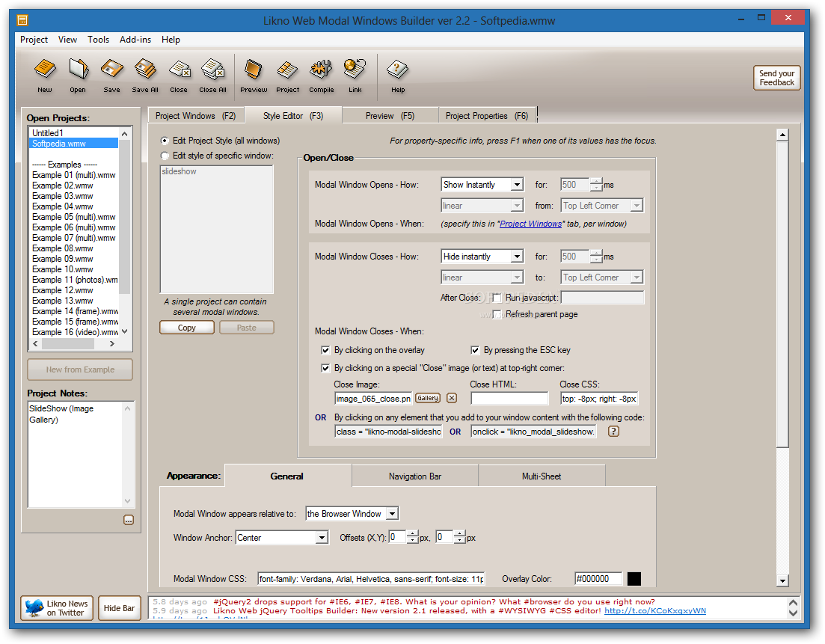The image size is (825, 644).
Task: Open the Show Instantly opening effect dropdown
Action: [517, 185]
